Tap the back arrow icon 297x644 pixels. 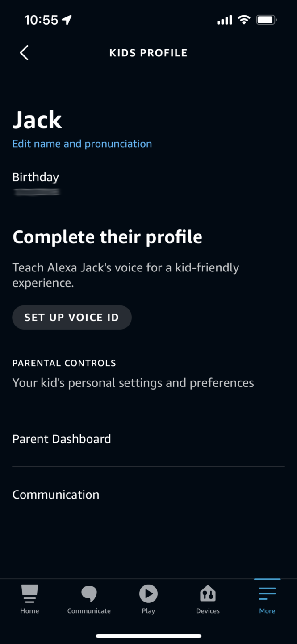[x=24, y=53]
